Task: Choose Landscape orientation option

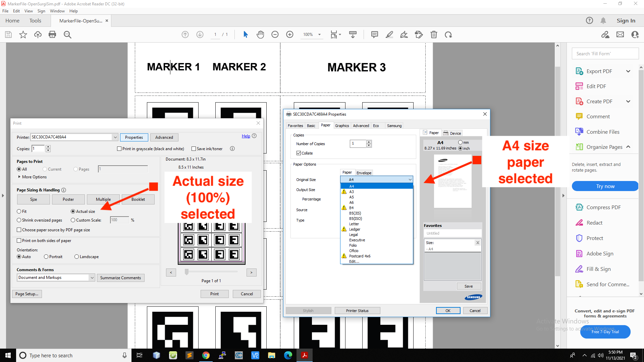Action: (77, 257)
